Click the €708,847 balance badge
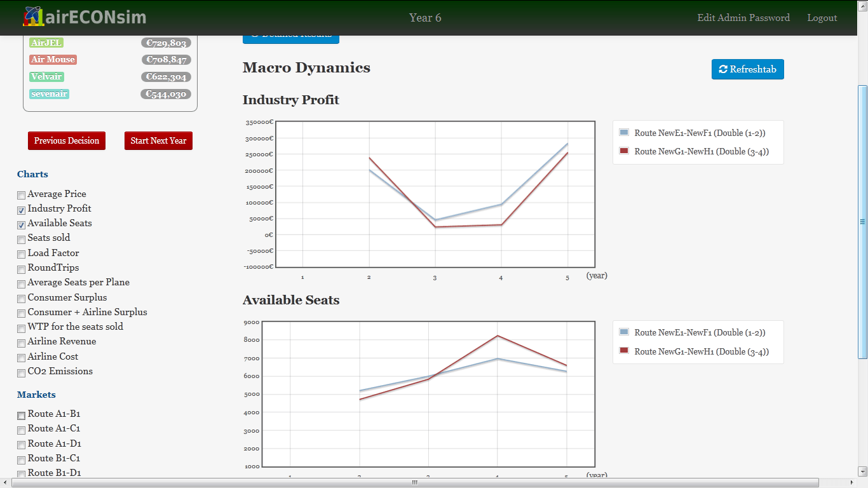Screen dimensions: 868x488 pyautogui.click(x=166, y=60)
